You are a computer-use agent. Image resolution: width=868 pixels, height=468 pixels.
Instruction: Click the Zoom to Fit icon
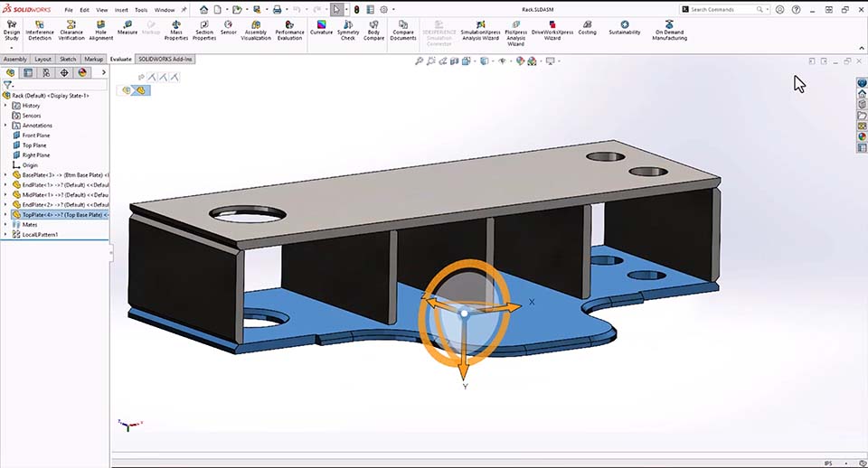click(419, 61)
